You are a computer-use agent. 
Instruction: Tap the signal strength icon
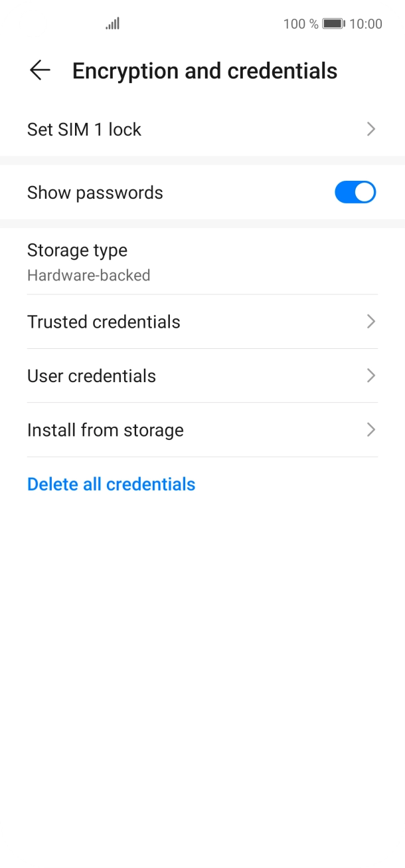pos(112,24)
